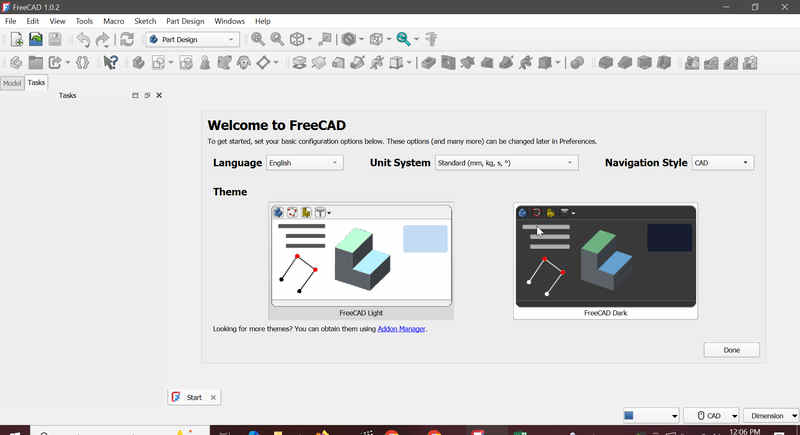The image size is (800, 435).
Task: Click the Start document tab
Action: click(x=194, y=397)
